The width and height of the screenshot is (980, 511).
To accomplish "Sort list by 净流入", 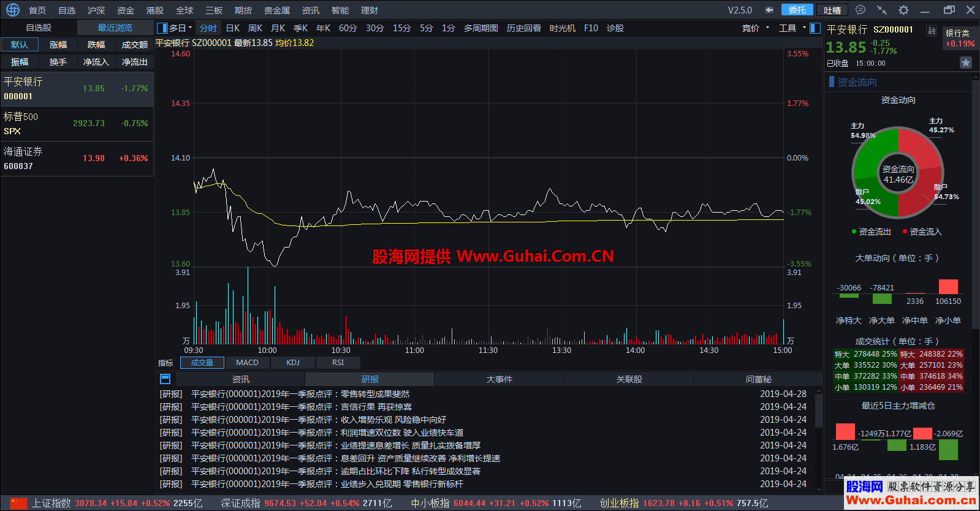I will click(96, 62).
